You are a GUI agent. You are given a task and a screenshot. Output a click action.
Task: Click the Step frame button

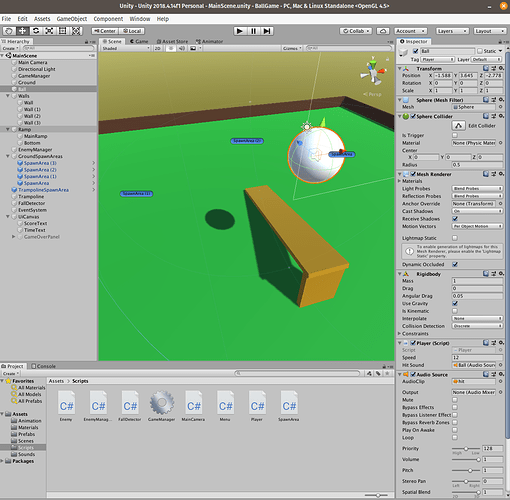(x=267, y=31)
